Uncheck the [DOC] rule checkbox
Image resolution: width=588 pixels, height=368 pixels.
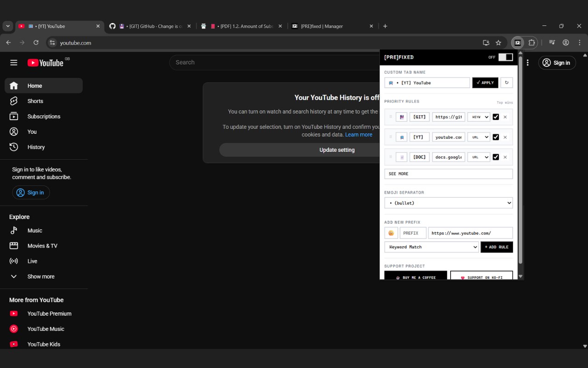click(496, 157)
